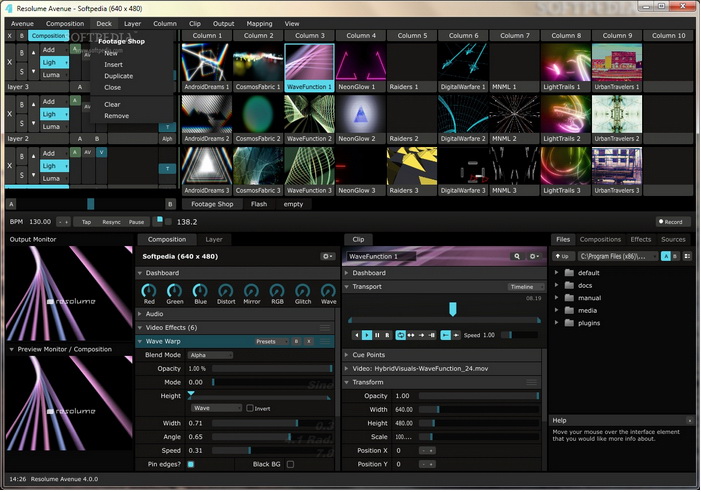Toggle Bypass B button on layer 2

(21, 105)
